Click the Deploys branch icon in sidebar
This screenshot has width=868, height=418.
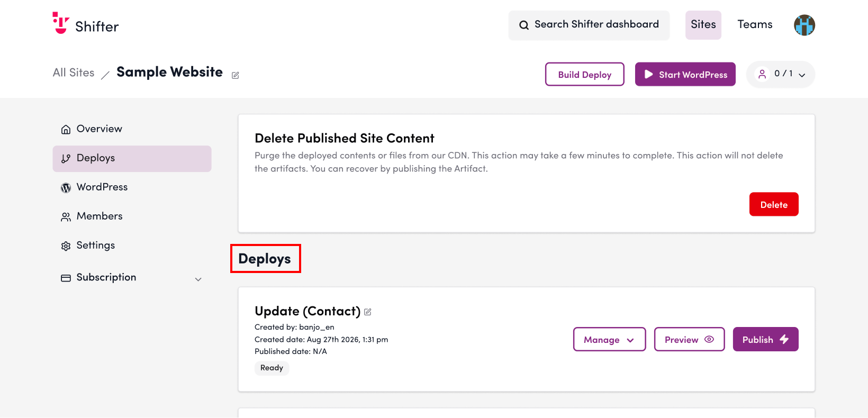(x=66, y=158)
